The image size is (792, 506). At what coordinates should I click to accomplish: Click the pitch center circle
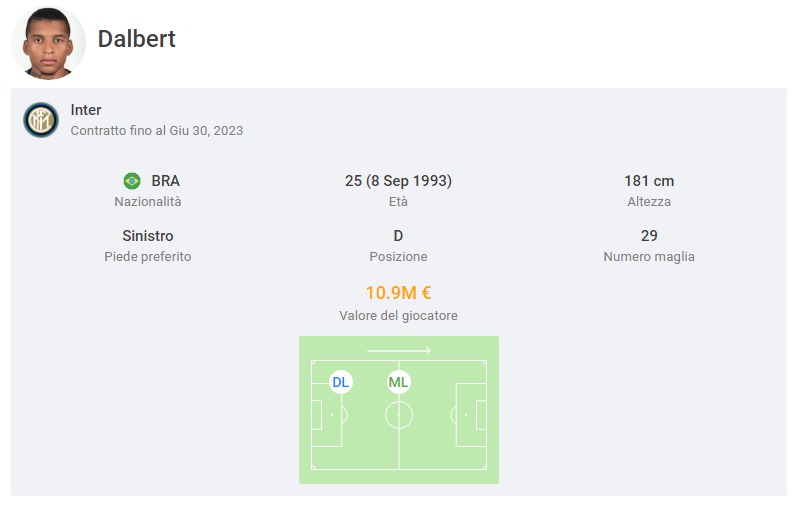[399, 415]
